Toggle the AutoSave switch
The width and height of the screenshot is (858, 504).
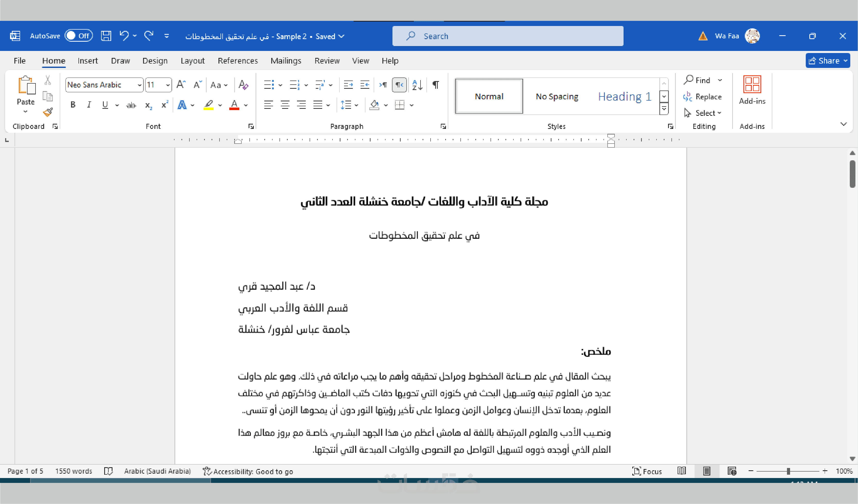coord(79,36)
